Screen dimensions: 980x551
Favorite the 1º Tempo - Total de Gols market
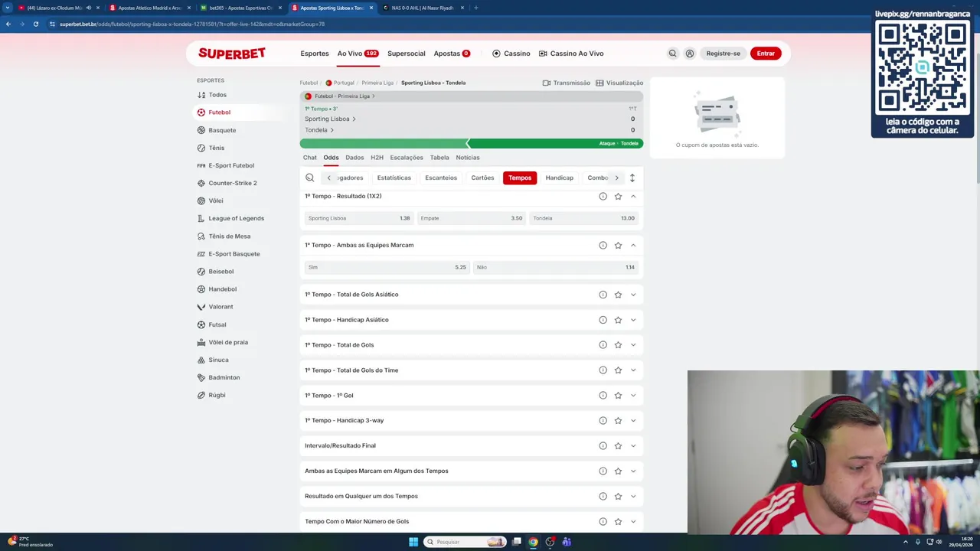tap(618, 345)
